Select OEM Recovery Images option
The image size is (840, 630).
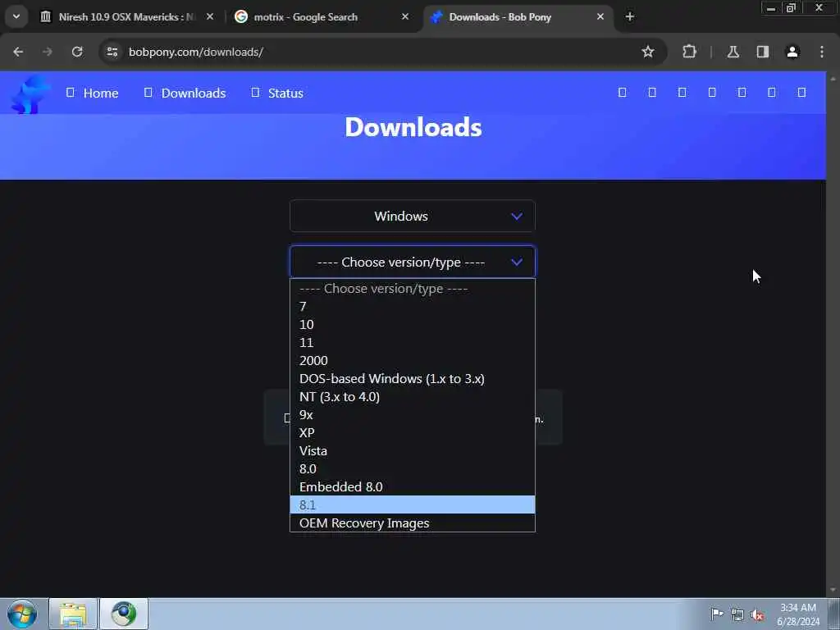(413, 523)
